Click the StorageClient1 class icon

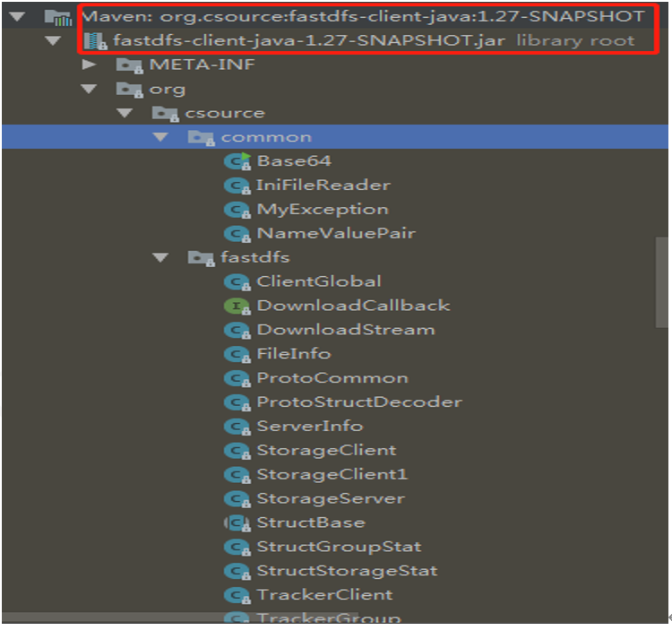click(x=237, y=475)
